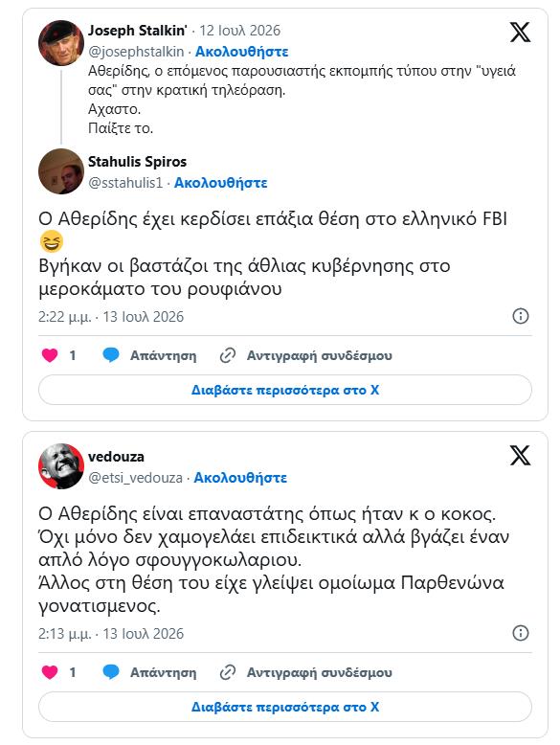Click the reply bubble icon on vedouza tweet
560x745 pixels.
click(x=111, y=672)
